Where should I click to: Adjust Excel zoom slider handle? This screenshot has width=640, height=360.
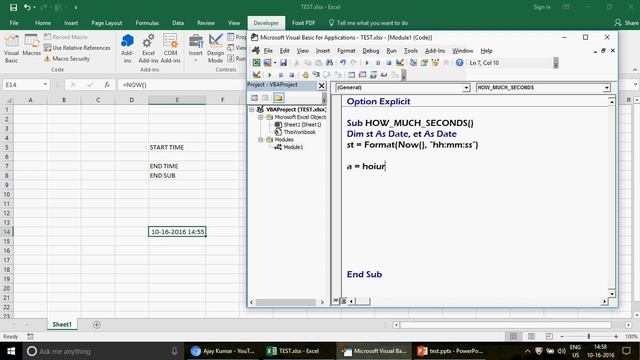coord(589,336)
